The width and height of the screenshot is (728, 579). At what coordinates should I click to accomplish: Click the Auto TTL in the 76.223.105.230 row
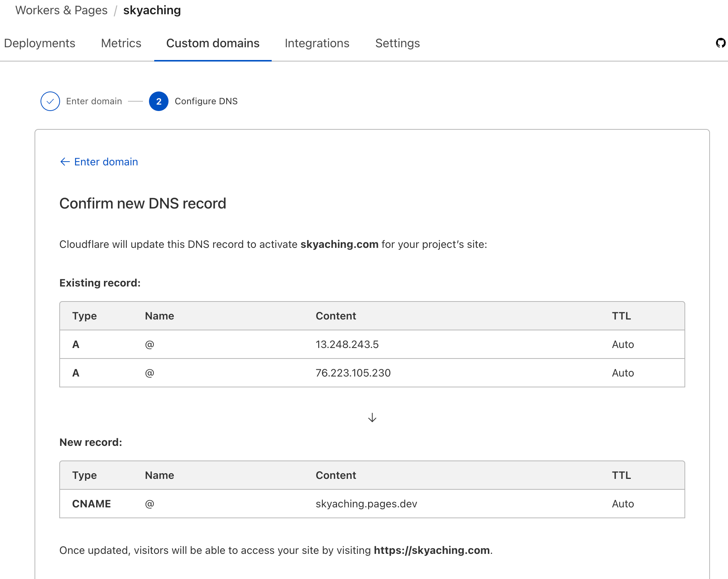[x=623, y=373]
